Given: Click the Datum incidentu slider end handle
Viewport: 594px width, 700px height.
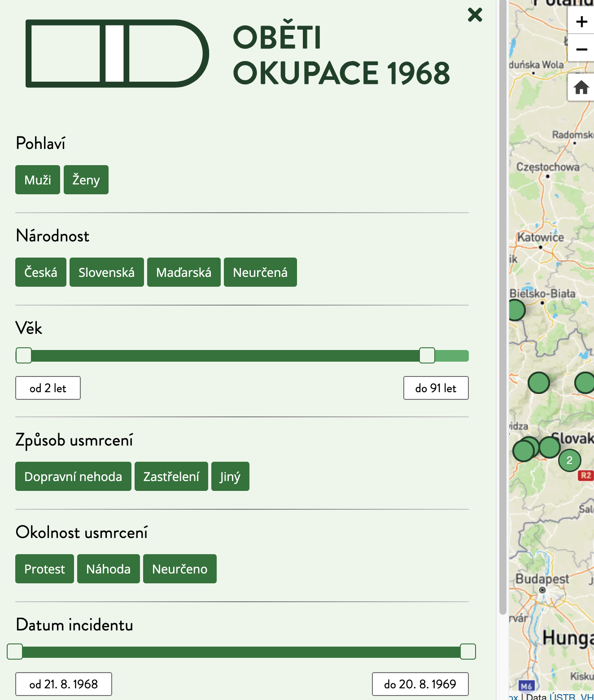Looking at the screenshot, I should click(x=468, y=652).
